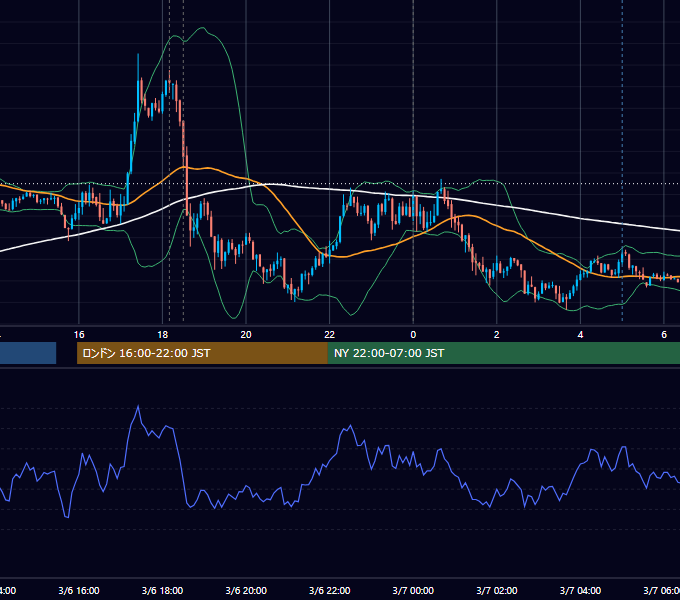The height and width of the screenshot is (600, 680).
Task: Click the oscillator's lowest trough before 16:00
Action: [67, 516]
